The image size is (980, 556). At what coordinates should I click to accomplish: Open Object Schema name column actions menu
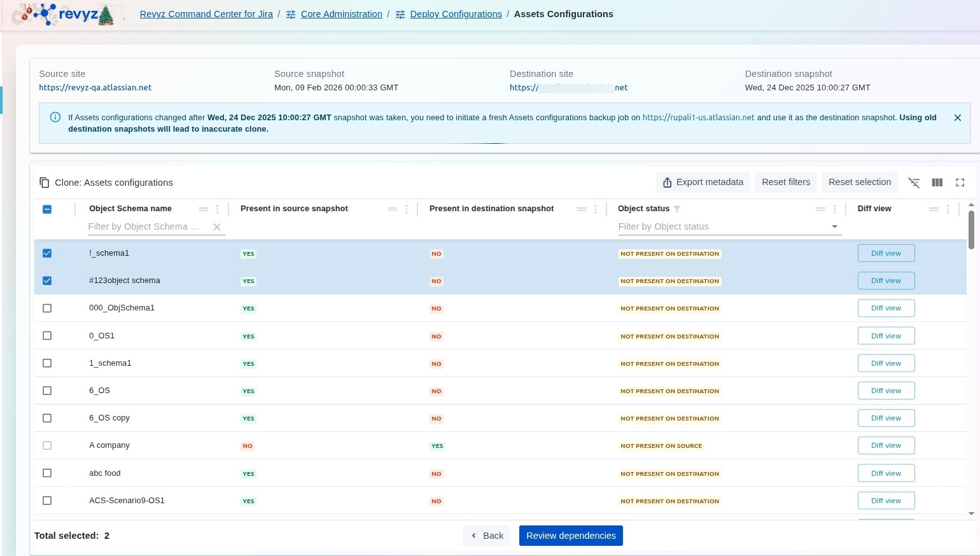218,209
